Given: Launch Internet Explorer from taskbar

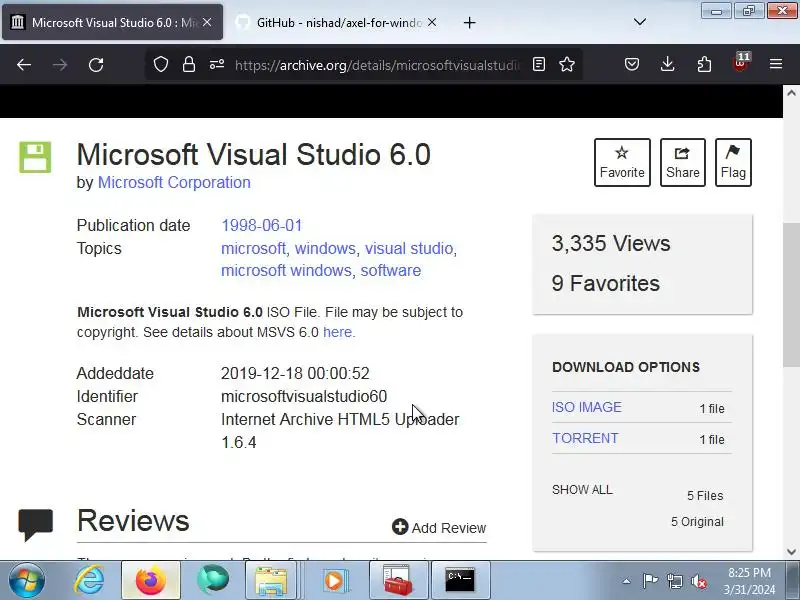Looking at the screenshot, I should click(89, 580).
